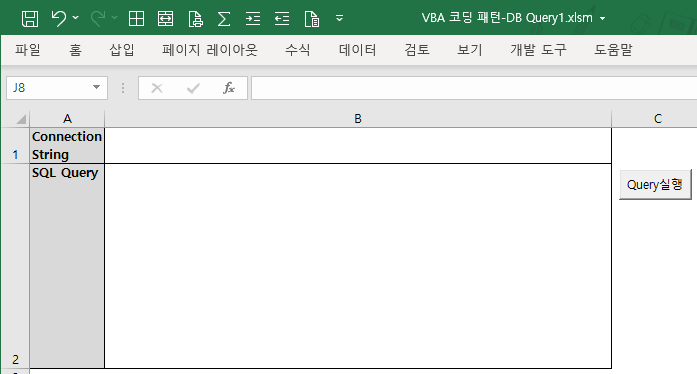The image size is (697, 374).
Task: Open the 페이지 레이아웃 tab
Action: pos(210,50)
